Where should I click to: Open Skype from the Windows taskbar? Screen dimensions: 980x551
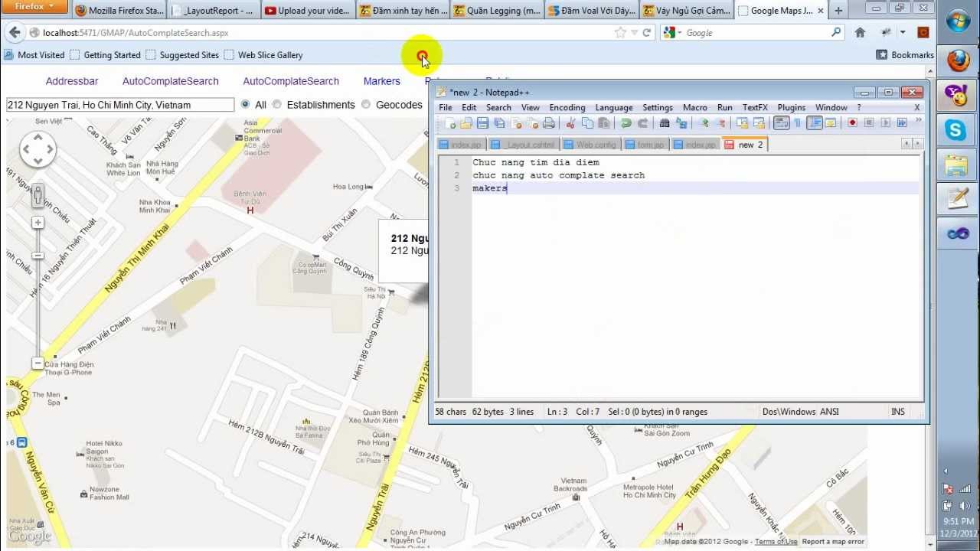click(x=956, y=131)
